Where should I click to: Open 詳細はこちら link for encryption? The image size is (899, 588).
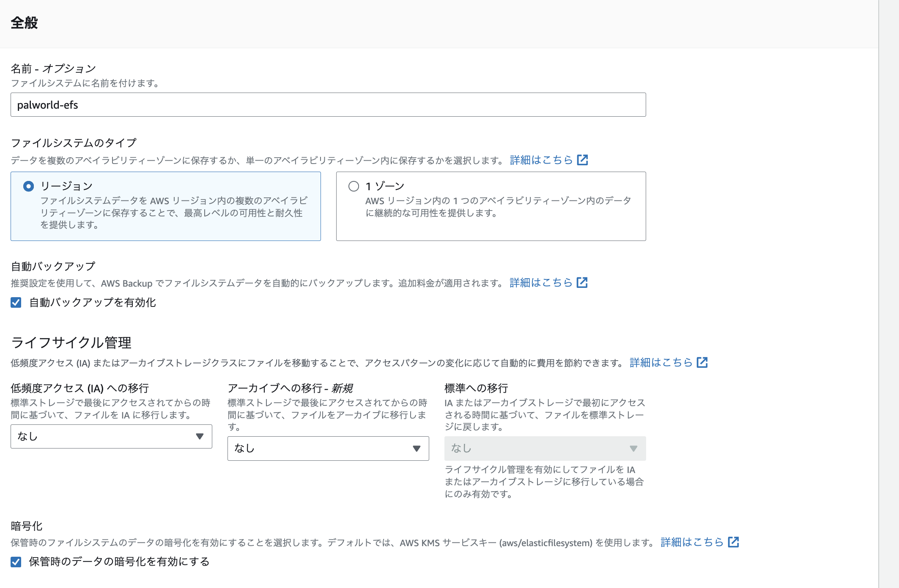point(692,542)
